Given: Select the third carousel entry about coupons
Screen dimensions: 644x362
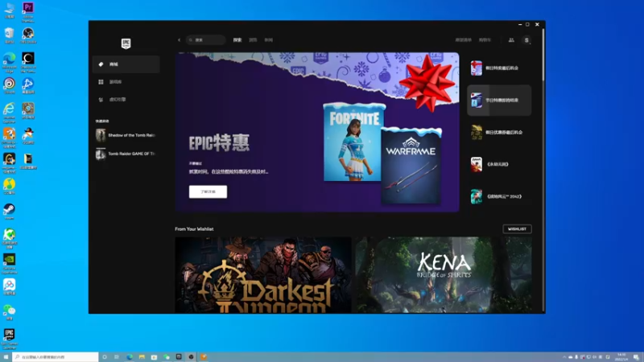Looking at the screenshot, I should [499, 133].
